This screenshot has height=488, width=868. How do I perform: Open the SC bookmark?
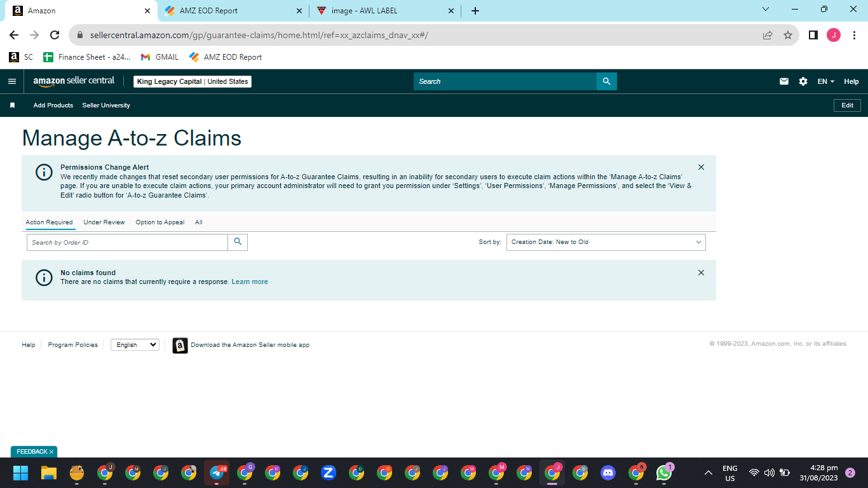[x=21, y=57]
